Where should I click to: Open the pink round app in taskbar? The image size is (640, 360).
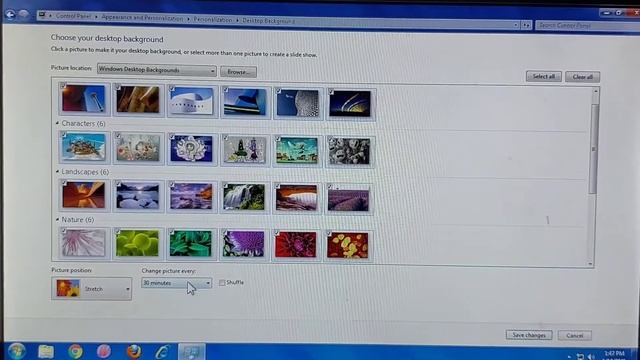(x=104, y=351)
